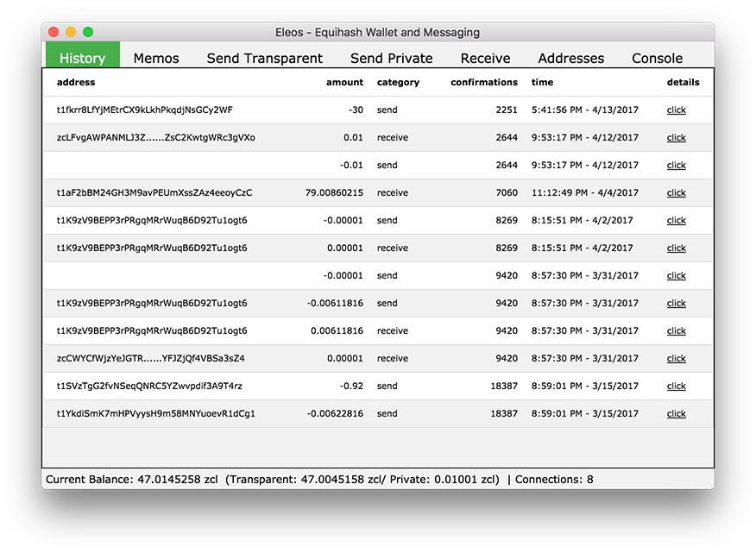This screenshot has height=553, width=756.
Task: Click the amount 79.00860215
Action: point(334,193)
